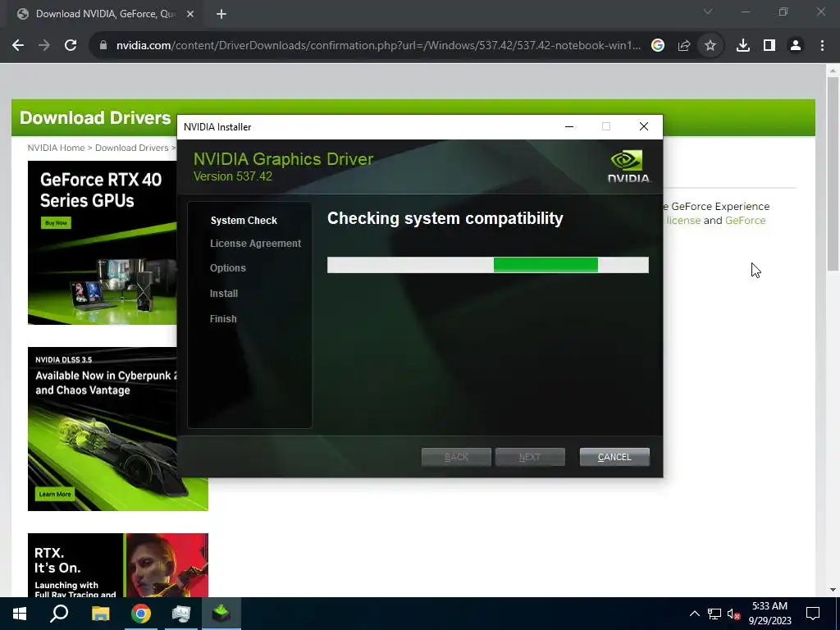
Task: Click the Chrome forward arrow
Action: coord(44,46)
